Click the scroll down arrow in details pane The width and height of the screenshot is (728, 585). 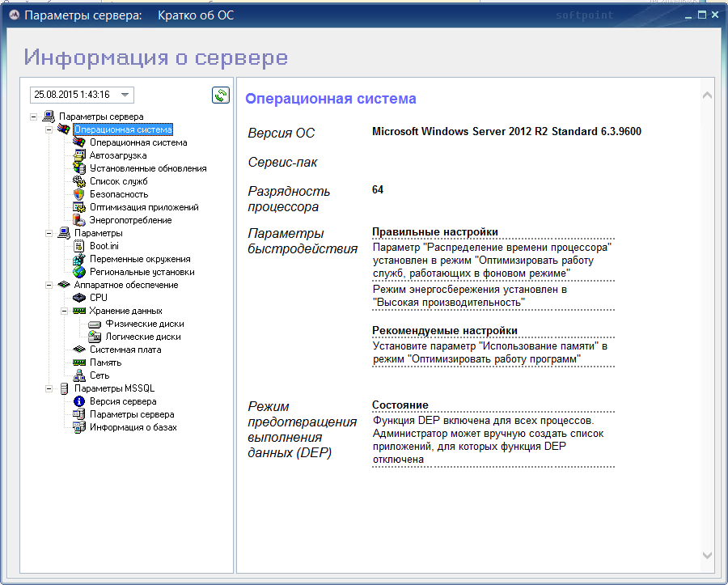(707, 555)
